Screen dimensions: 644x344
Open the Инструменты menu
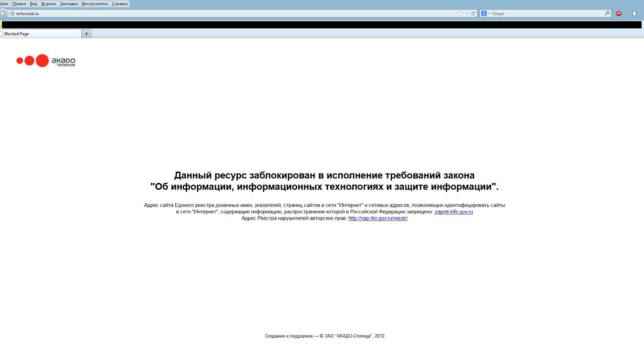click(x=95, y=4)
